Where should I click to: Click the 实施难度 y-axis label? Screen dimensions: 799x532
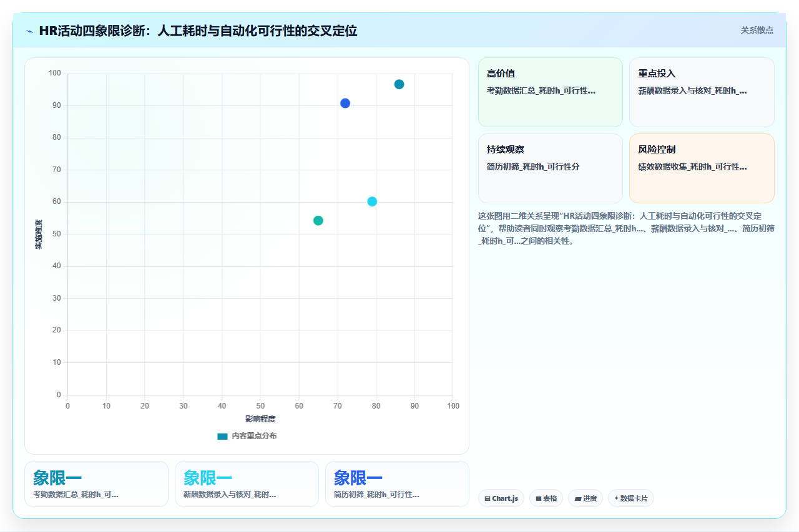pos(39,235)
